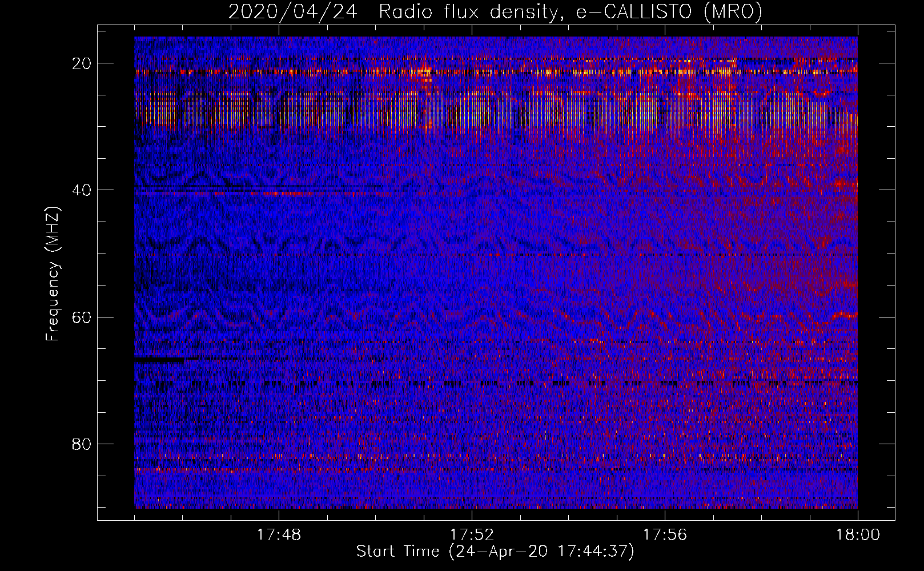Click the 40 MHz frequency tick label
This screenshot has width=924, height=571.
coord(82,190)
